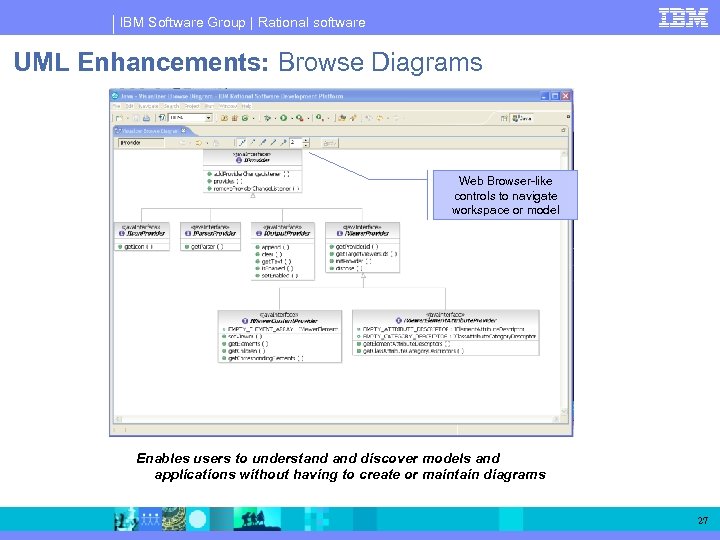Click the green New Java Class icon
Screen dimensions: 720x540
pyautogui.click(x=245, y=118)
